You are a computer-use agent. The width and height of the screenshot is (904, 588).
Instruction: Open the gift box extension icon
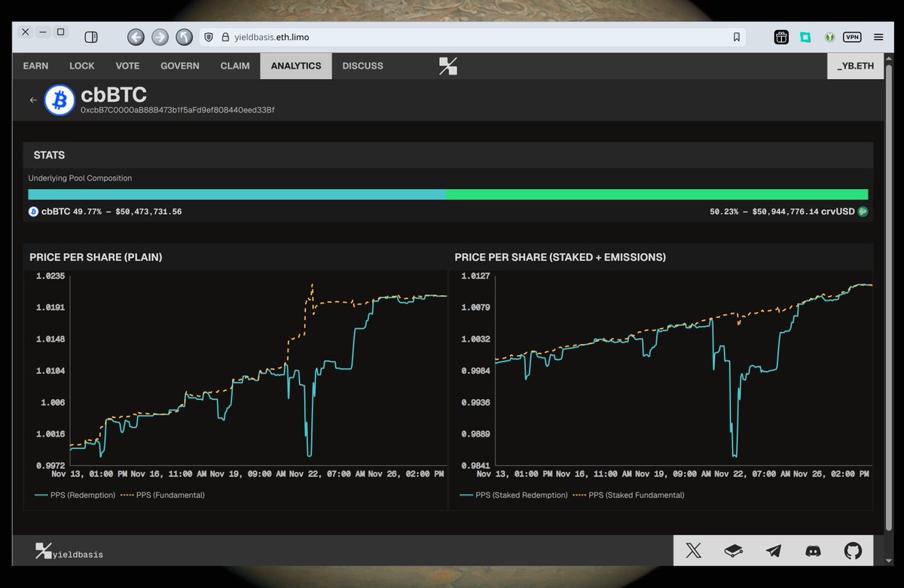pyautogui.click(x=781, y=37)
